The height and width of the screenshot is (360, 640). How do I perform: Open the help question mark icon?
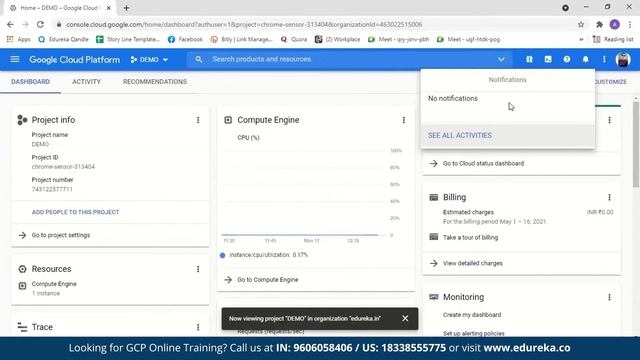click(567, 60)
